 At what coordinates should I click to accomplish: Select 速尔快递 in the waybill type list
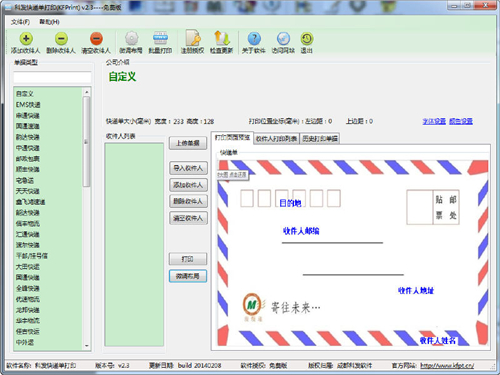pyautogui.click(x=28, y=245)
